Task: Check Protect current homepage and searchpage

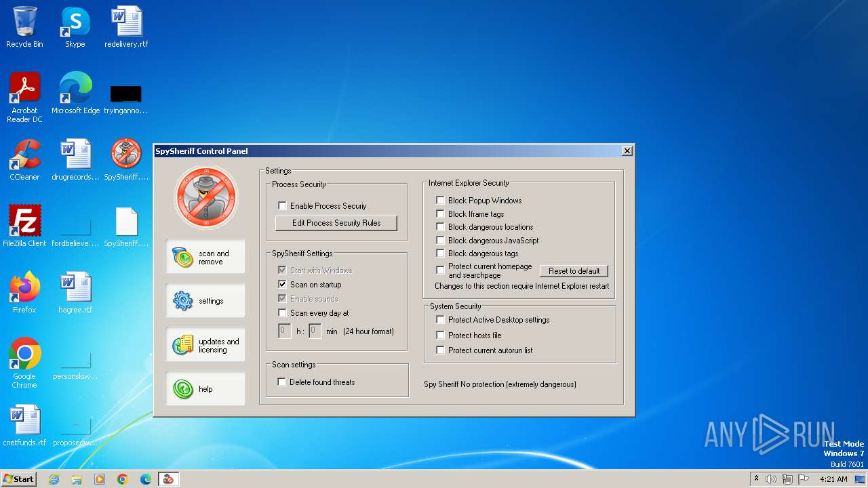Action: coord(441,270)
